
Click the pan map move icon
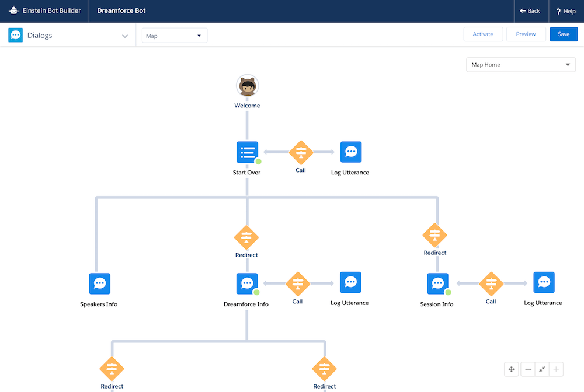(512, 369)
